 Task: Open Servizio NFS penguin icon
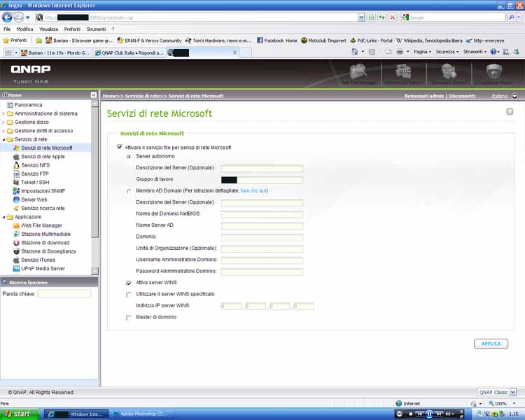[x=16, y=165]
